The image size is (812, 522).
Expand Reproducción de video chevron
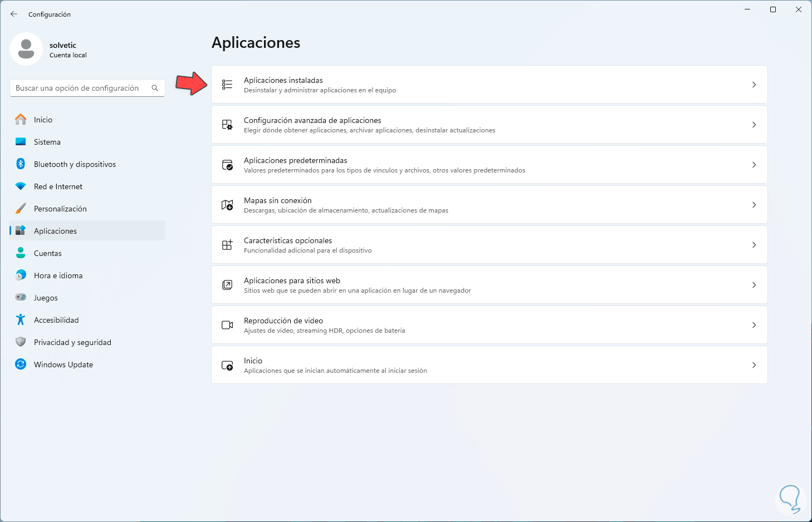click(754, 325)
